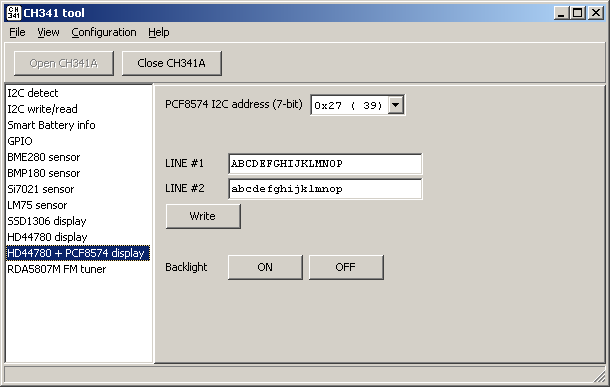Expand the I2C address dropdown arrow

click(x=396, y=105)
